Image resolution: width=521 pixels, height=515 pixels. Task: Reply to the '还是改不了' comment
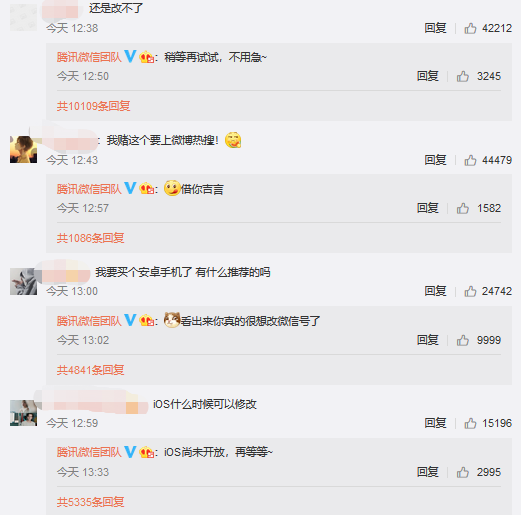(x=435, y=28)
